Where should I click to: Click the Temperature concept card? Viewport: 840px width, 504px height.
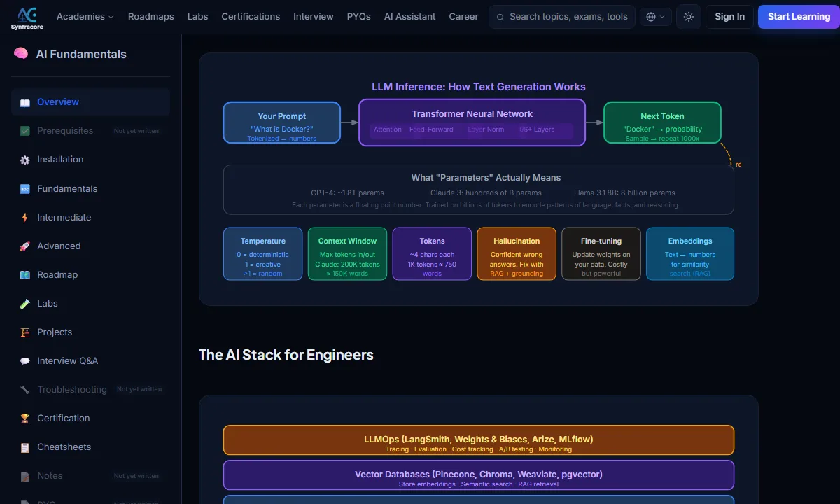coord(263,254)
